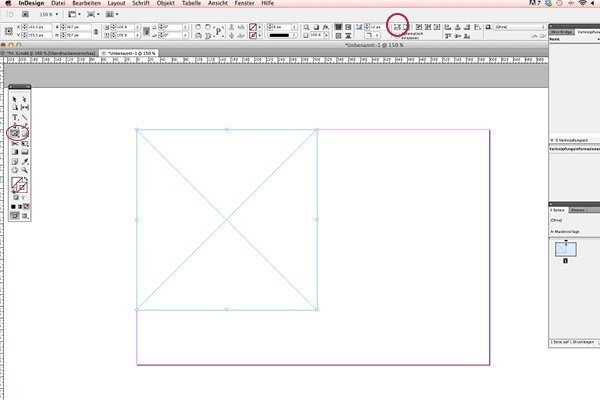The image size is (600, 400).
Task: Open the Tabelle menu
Action: [191, 3]
